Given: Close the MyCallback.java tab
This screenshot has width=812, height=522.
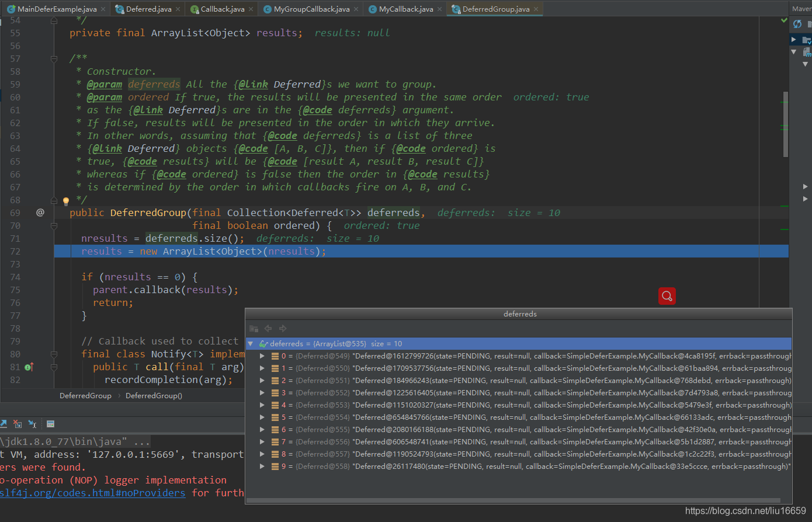Looking at the screenshot, I should click(x=440, y=9).
